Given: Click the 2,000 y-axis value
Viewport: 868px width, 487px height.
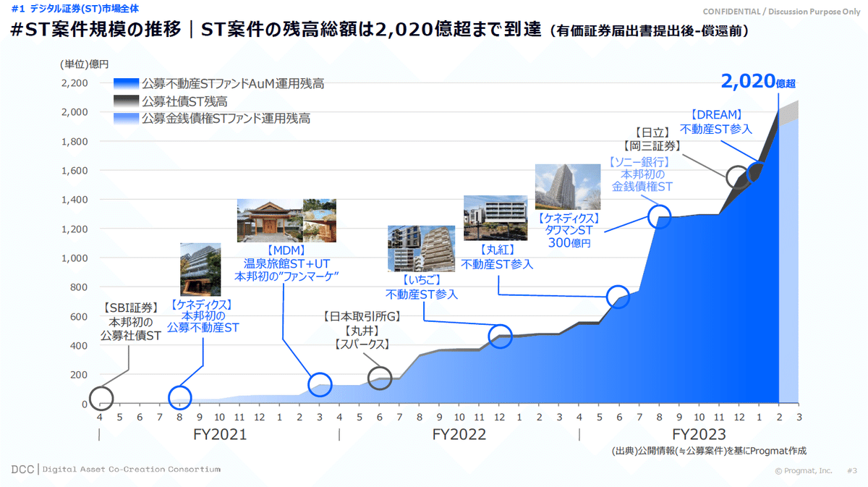Looking at the screenshot, I should click(75, 112).
